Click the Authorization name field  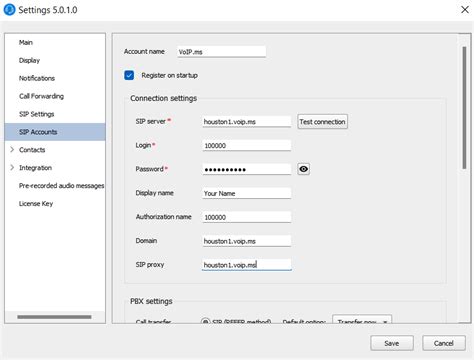247,217
